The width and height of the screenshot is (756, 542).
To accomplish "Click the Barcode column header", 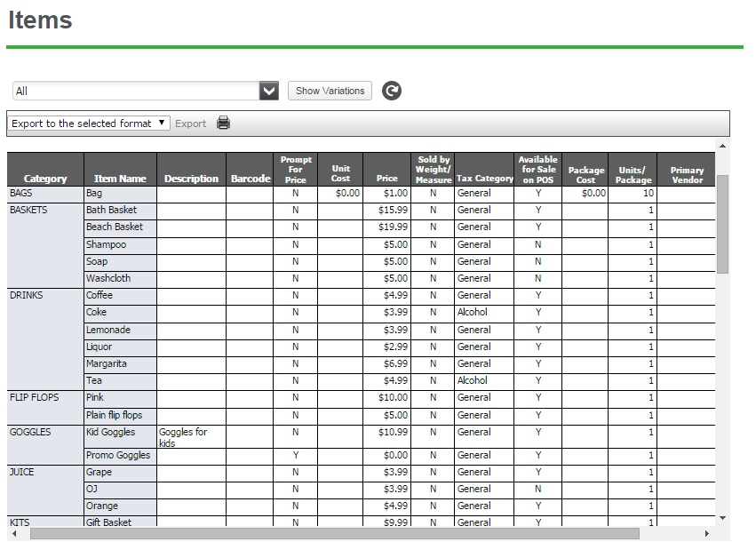I will click(x=250, y=170).
